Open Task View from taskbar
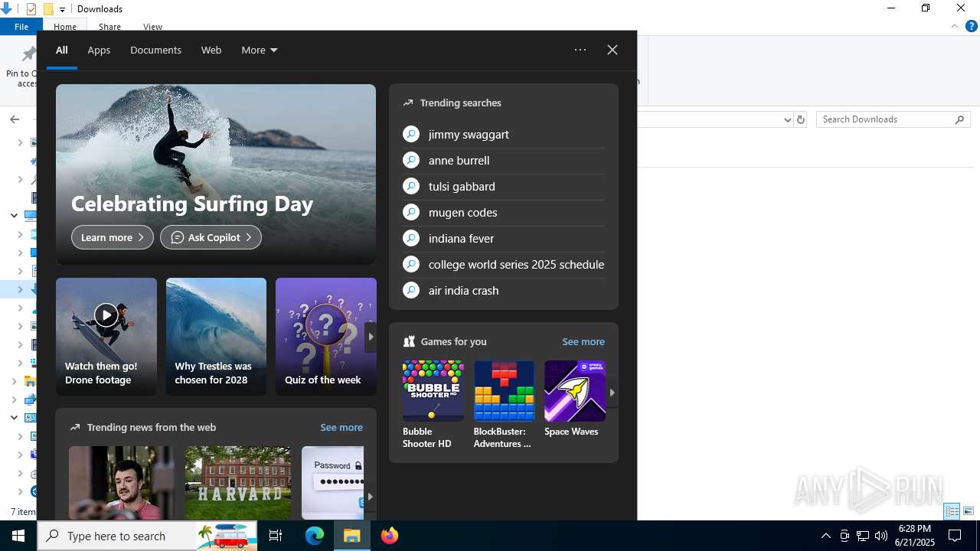This screenshot has width=980, height=551. [x=276, y=536]
